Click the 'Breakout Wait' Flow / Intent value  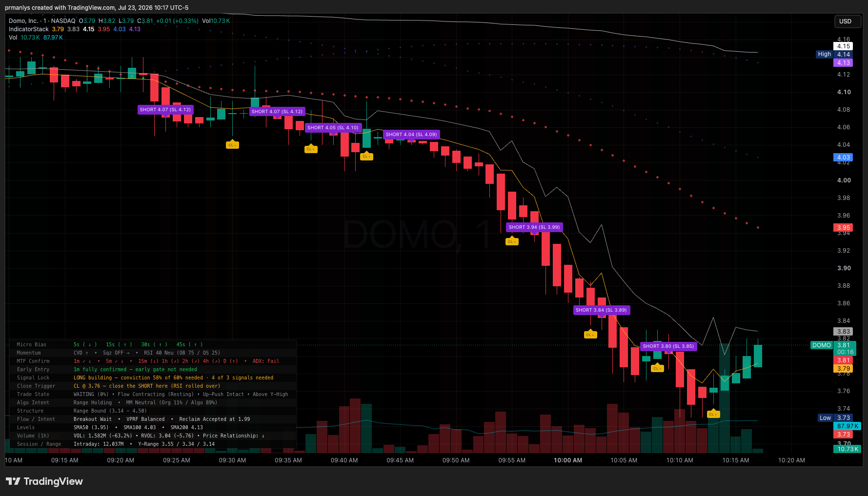pos(93,419)
